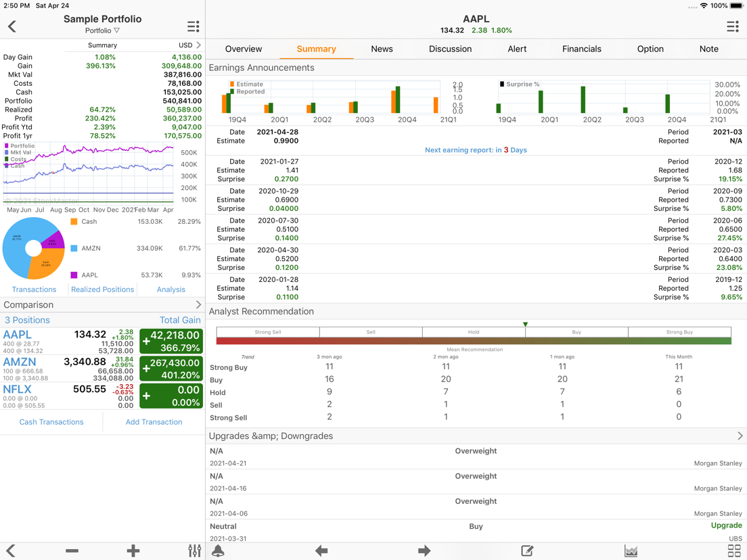This screenshot has width=747, height=560.
Task: Tap the Surprise % bar chart
Action: tap(602, 97)
